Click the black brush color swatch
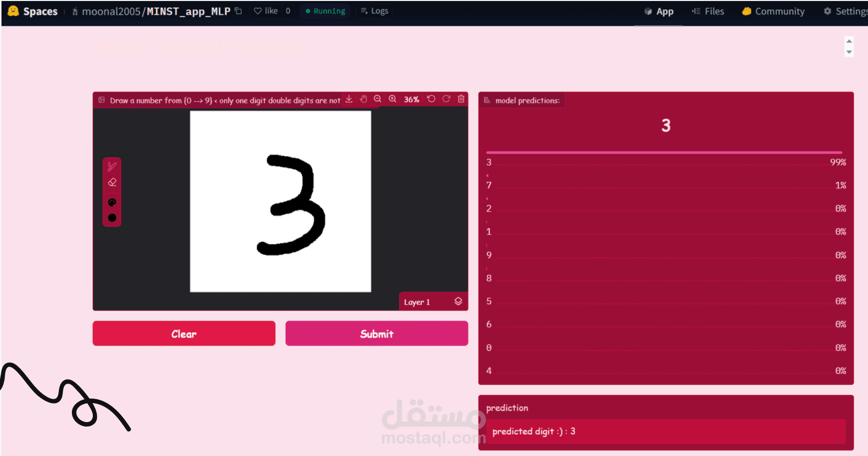This screenshot has width=868, height=456. (112, 218)
